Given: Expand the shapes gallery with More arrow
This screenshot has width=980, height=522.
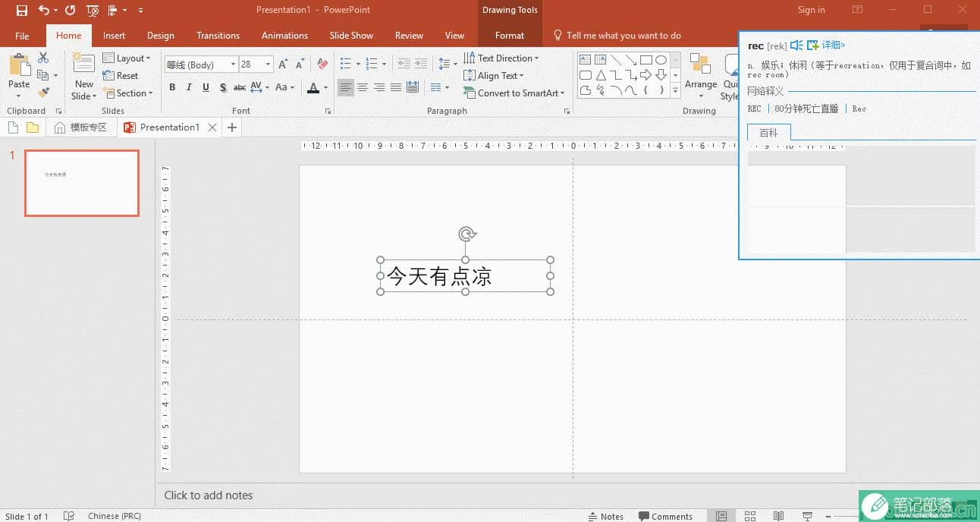Looking at the screenshot, I should 675,91.
